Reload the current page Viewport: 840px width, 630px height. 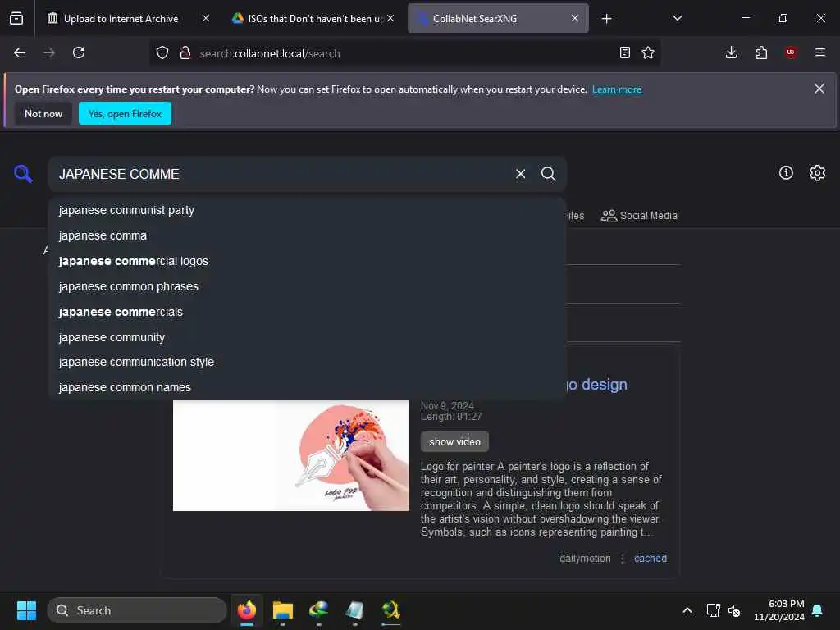[x=79, y=52]
